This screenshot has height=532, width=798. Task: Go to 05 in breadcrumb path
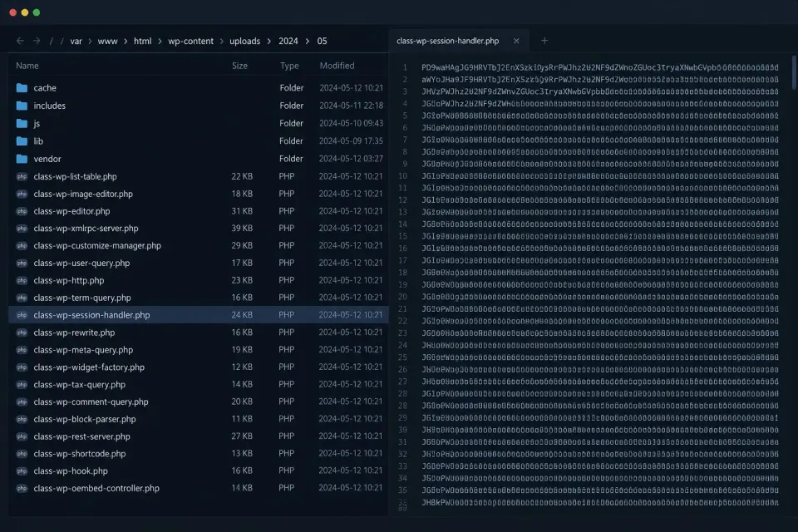(323, 42)
